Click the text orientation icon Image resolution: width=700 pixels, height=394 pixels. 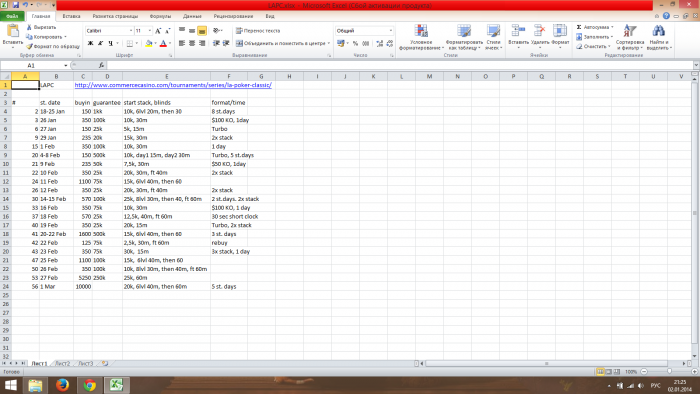(x=217, y=30)
